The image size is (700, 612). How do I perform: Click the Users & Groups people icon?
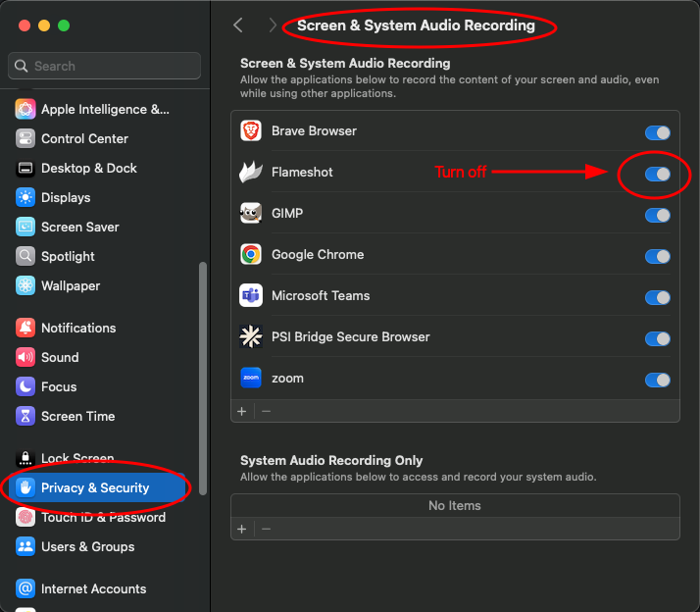pos(25,547)
